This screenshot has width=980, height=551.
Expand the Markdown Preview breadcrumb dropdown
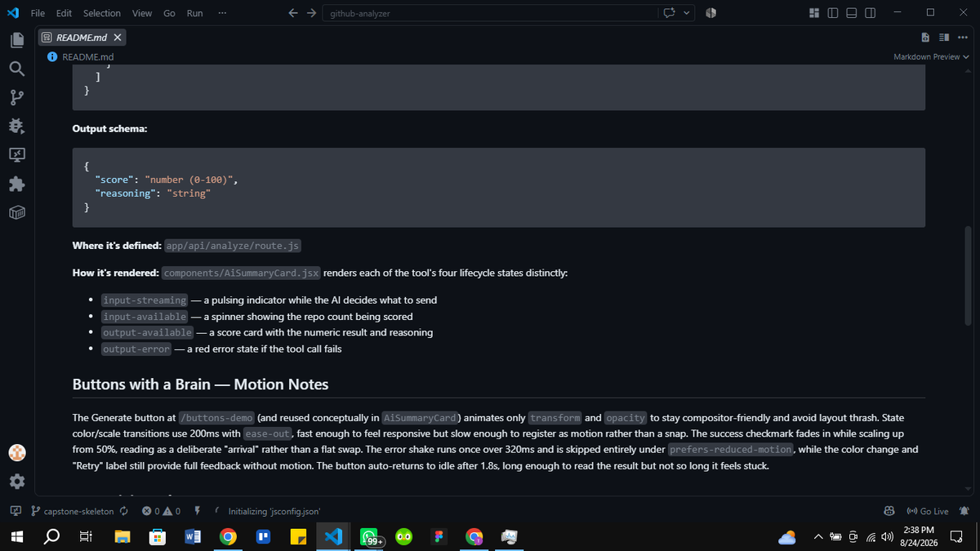pos(967,57)
